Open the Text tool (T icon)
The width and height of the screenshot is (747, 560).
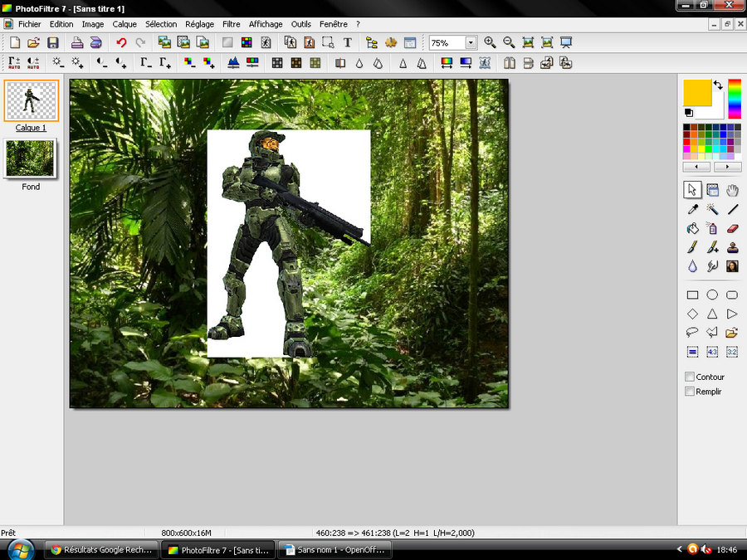click(347, 43)
